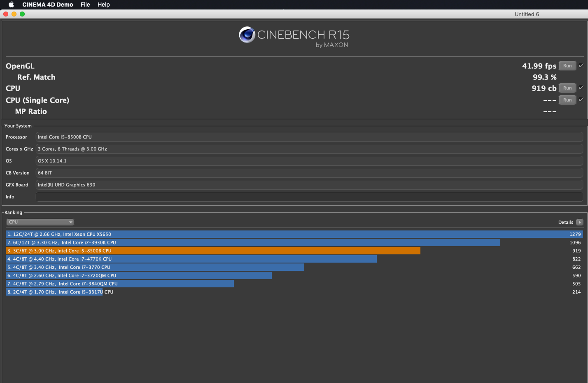Open the Help menu

pos(104,5)
